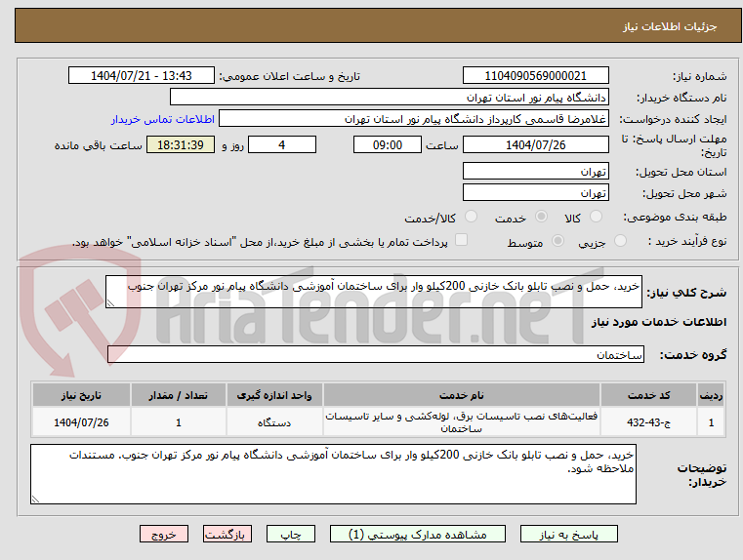The height and width of the screenshot is (560, 743).
Task: Click the شماره نیاز field 1104090569000021
Action: (535, 75)
